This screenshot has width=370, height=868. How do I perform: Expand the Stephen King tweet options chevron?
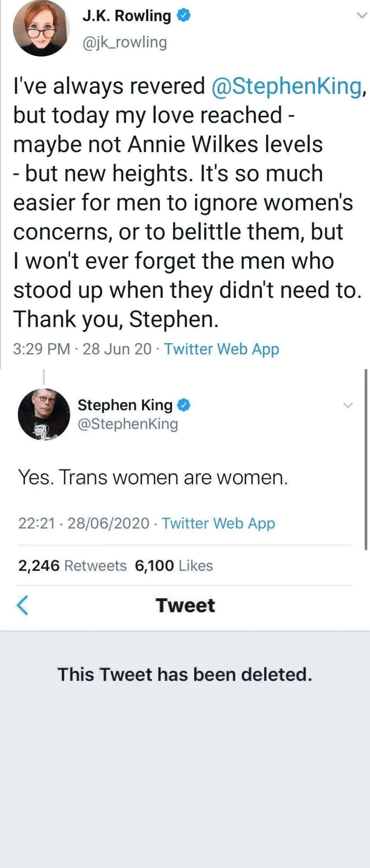point(347,405)
